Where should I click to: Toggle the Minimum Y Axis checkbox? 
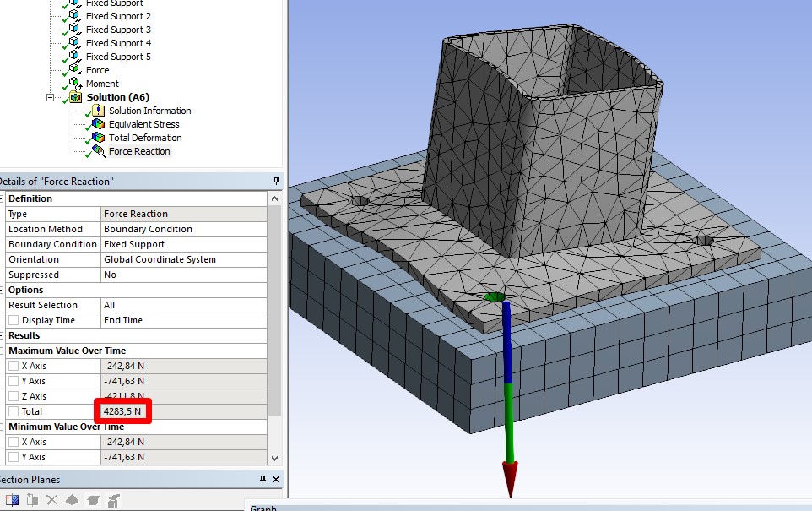point(14,457)
